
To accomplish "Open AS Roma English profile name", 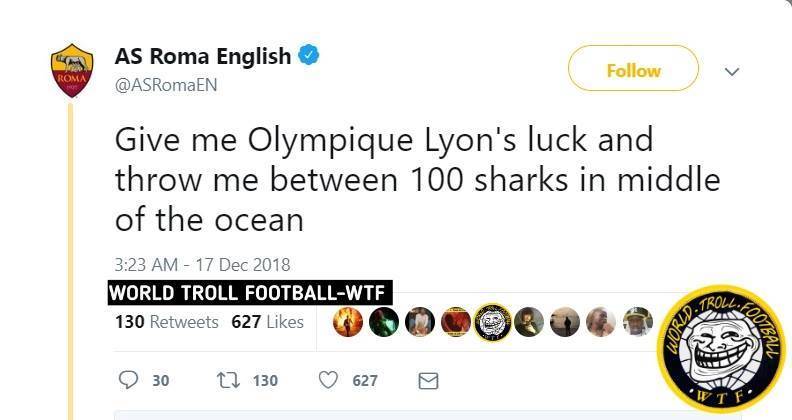I will pos(204,56).
